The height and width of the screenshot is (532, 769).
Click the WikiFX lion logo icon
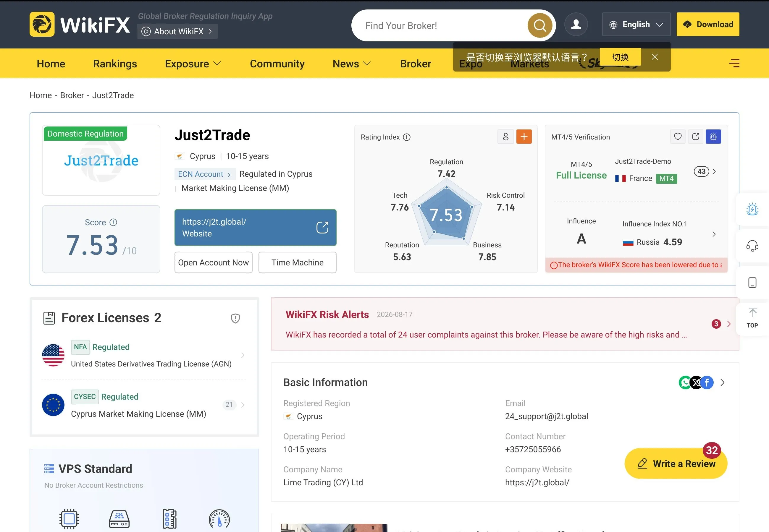[x=42, y=24]
